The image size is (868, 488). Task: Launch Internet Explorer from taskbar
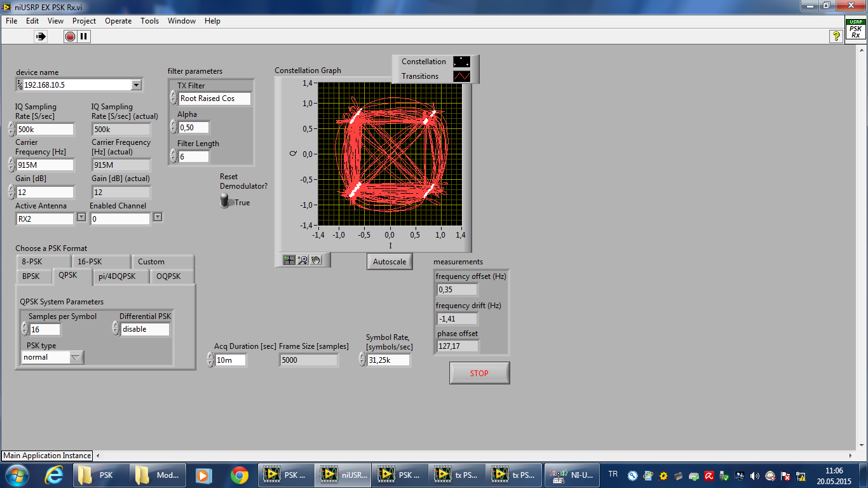pyautogui.click(x=55, y=475)
